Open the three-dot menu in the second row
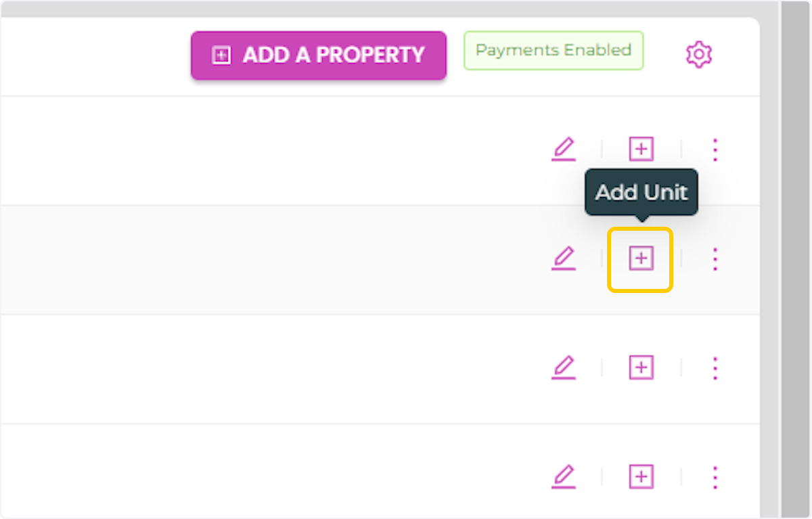 tap(715, 259)
